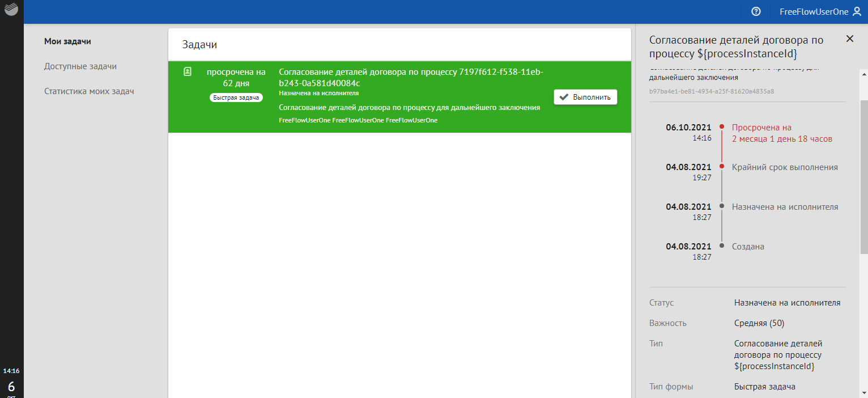Click the FreeFlowUserOne username in header
This screenshot has height=398, width=868.
pos(813,11)
